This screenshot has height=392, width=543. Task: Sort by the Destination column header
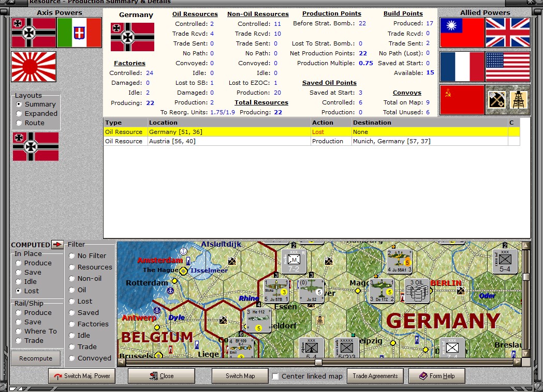[430, 123]
